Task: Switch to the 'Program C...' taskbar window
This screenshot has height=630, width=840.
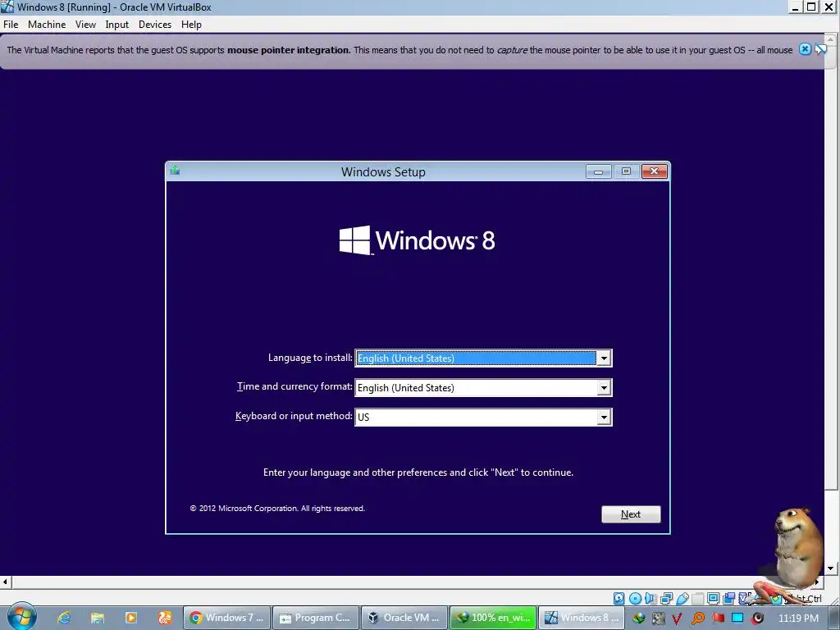Action: [x=316, y=618]
